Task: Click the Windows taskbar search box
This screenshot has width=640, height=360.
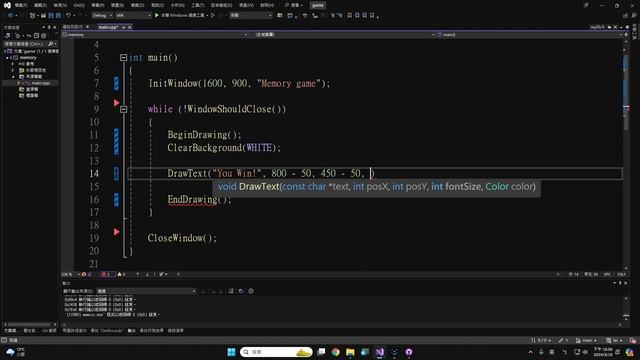Action: click(x=276, y=352)
